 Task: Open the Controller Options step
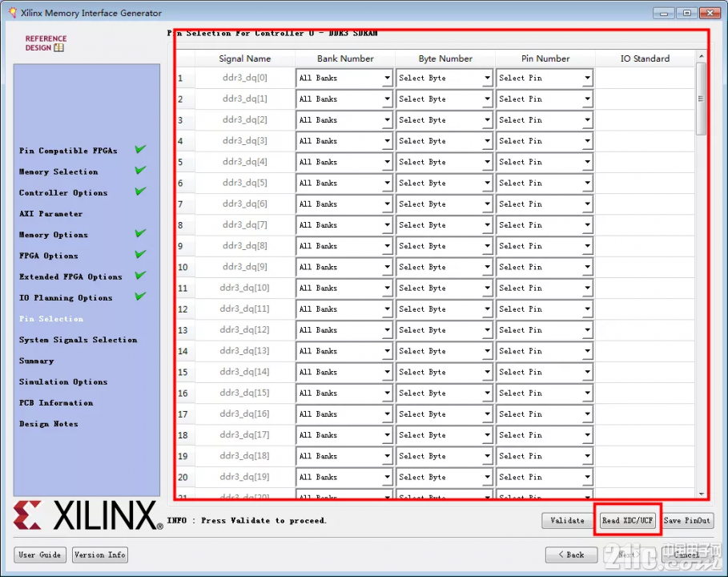point(63,192)
